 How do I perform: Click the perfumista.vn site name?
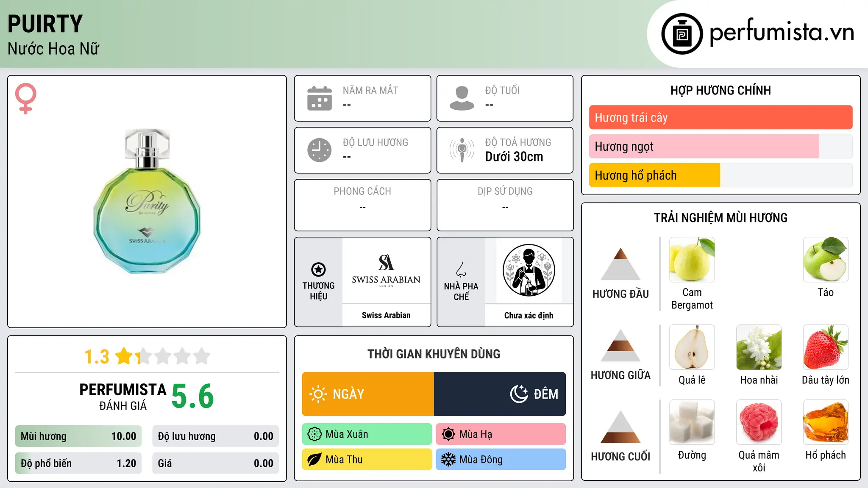pyautogui.click(x=782, y=32)
